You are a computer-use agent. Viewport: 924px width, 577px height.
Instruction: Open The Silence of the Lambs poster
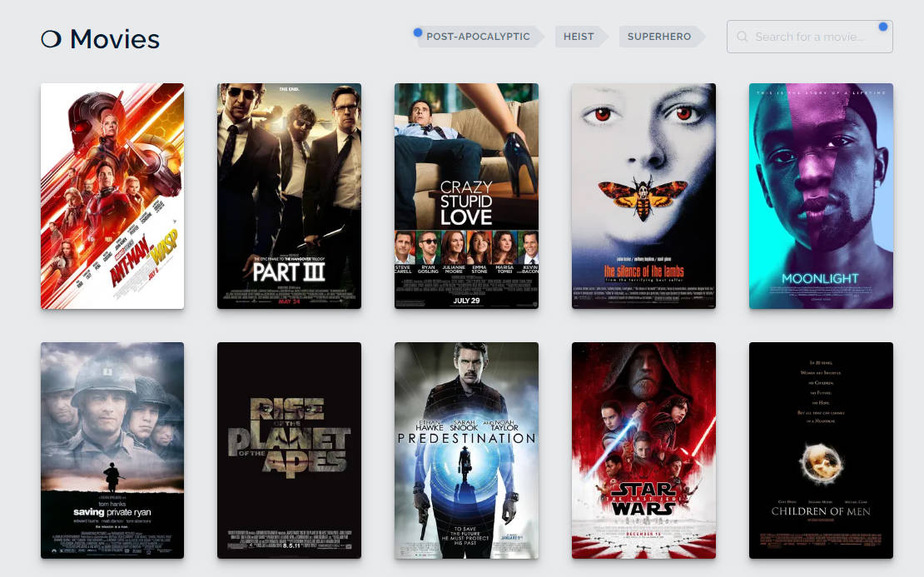click(x=643, y=196)
